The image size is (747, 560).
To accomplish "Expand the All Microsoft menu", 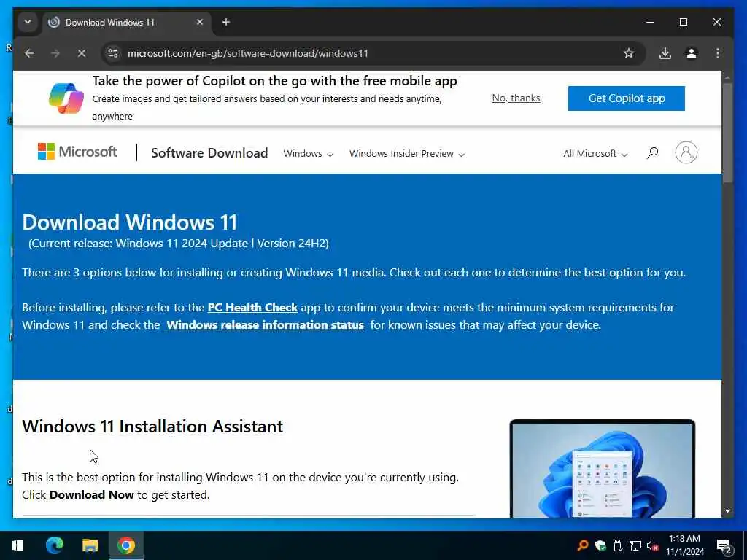I will click(595, 153).
